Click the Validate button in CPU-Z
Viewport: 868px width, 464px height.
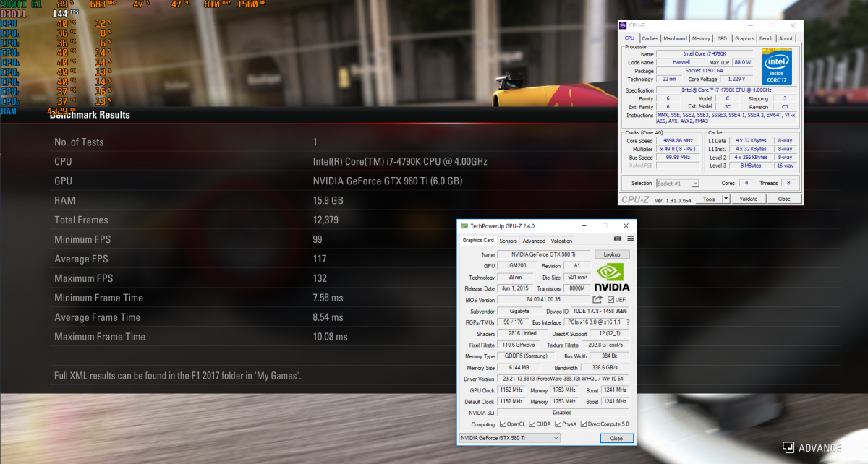[x=749, y=199]
